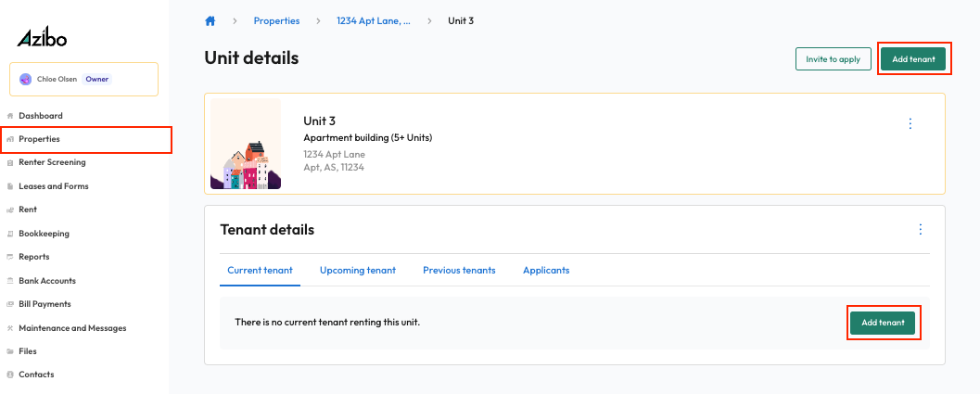The width and height of the screenshot is (980, 394).
Task: Switch to the Previous tenants tab
Action: point(459,271)
